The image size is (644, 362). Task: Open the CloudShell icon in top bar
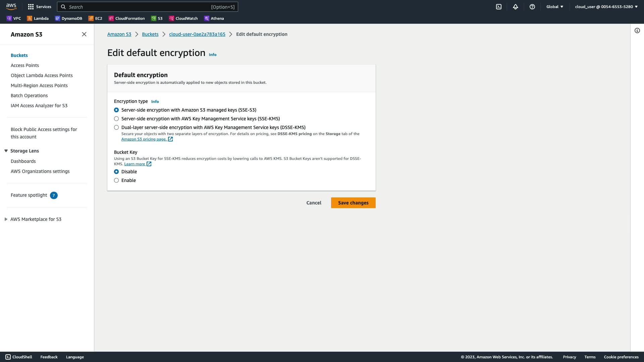pyautogui.click(x=499, y=7)
